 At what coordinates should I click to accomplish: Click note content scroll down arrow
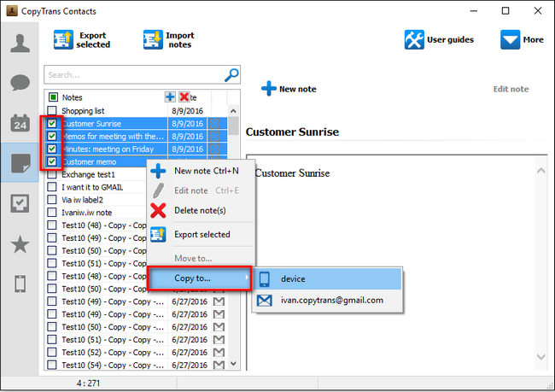click(x=540, y=357)
